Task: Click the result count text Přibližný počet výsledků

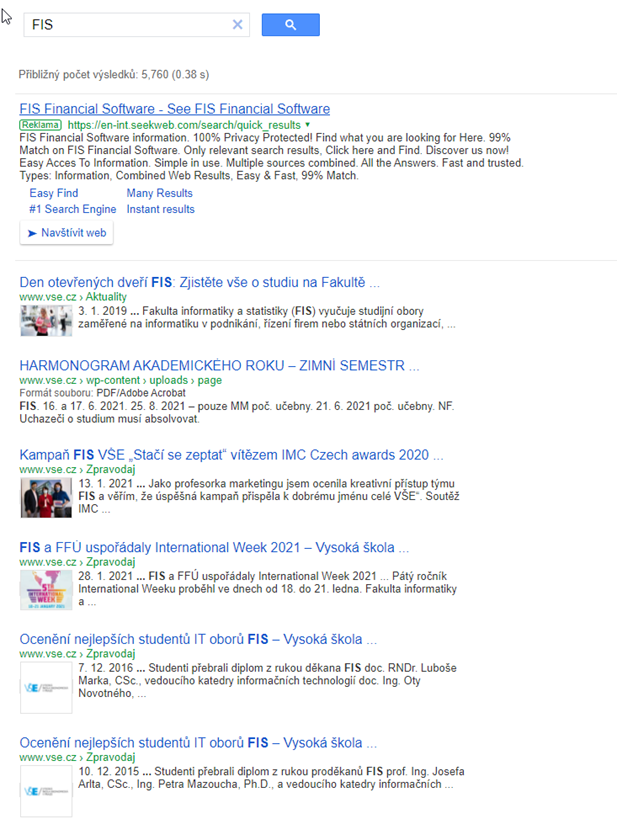Action: click(114, 74)
